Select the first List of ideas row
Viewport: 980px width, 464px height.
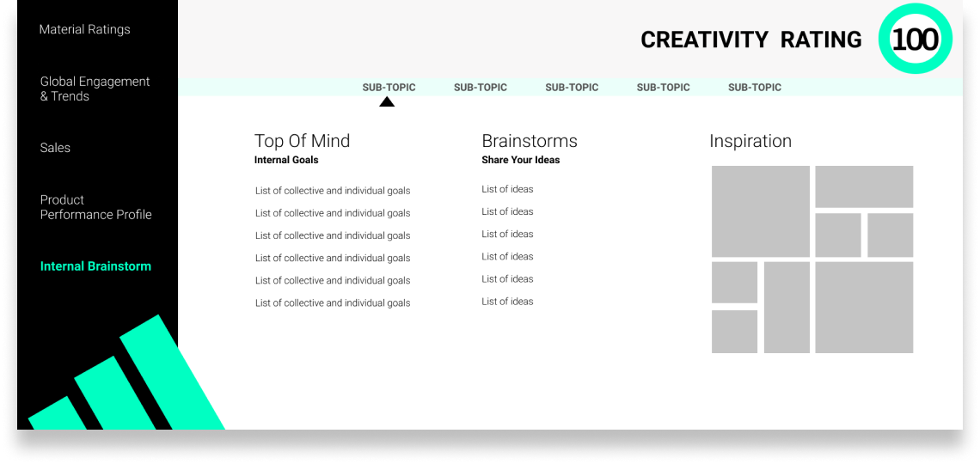click(x=507, y=189)
